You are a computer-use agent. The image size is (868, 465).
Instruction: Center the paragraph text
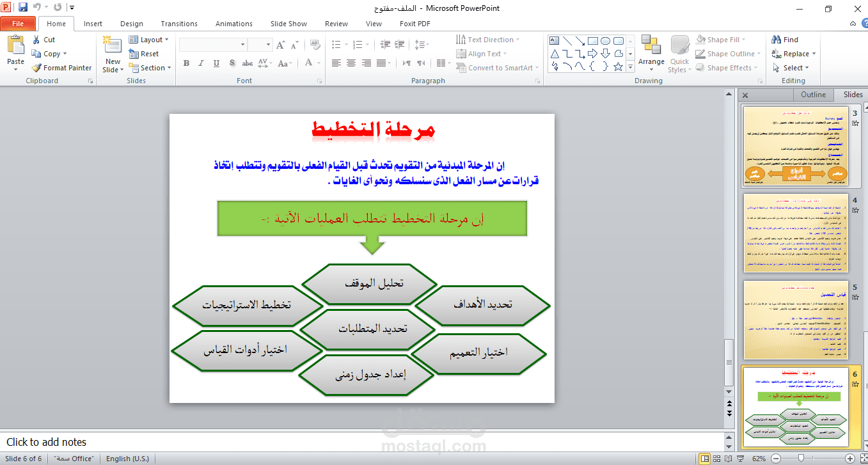pos(351,63)
